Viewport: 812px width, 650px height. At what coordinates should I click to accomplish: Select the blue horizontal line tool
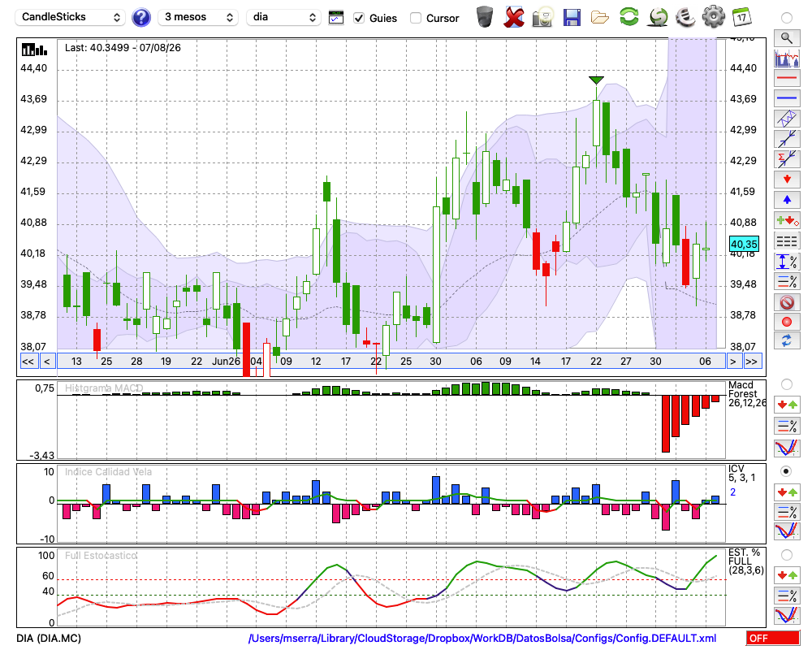click(787, 98)
